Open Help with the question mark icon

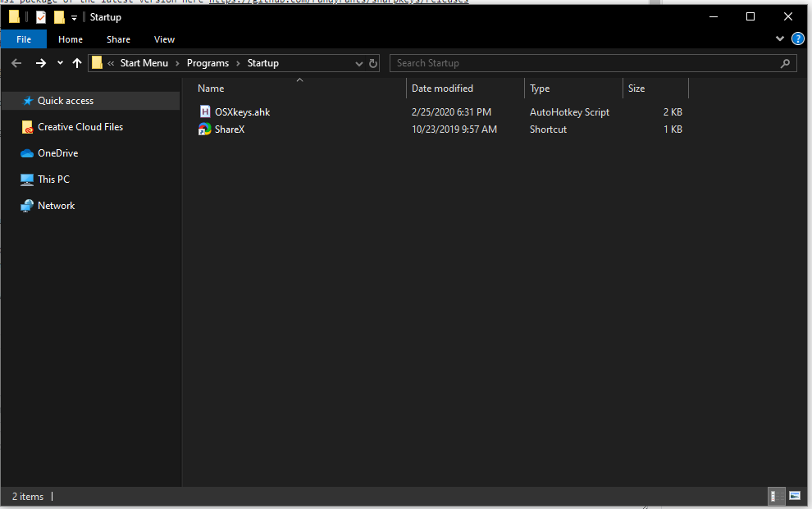(797, 39)
